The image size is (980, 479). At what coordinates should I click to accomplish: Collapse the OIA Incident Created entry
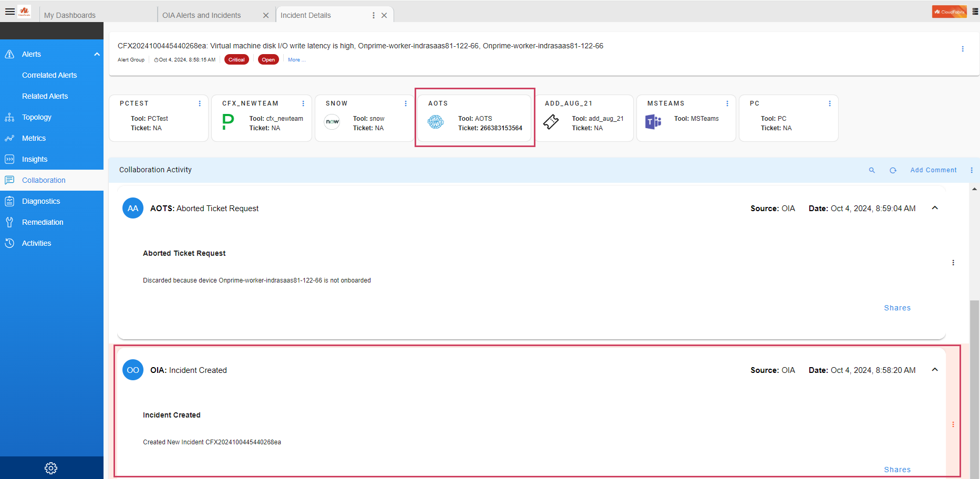click(x=935, y=370)
